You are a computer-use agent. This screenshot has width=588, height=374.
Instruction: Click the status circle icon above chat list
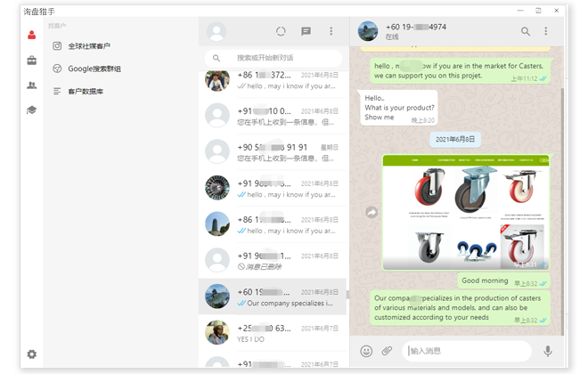pos(281,31)
